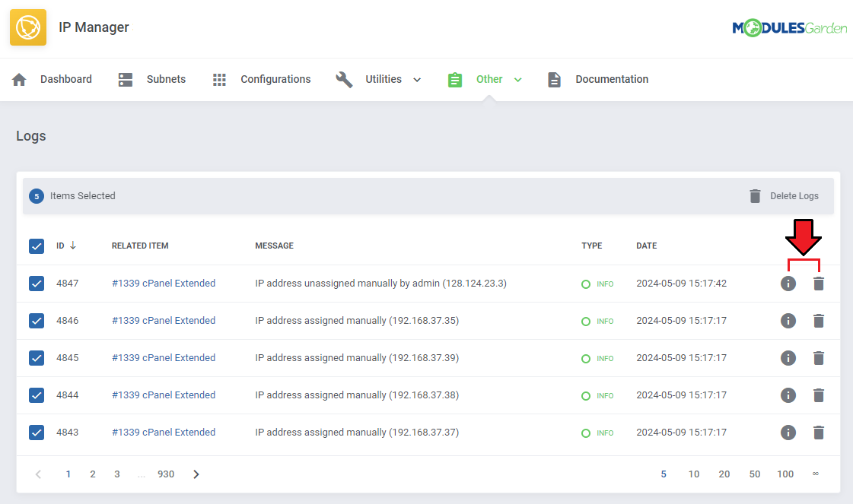Uncheck the checkbox for log 4846
This screenshot has height=504, width=853.
pos(37,321)
